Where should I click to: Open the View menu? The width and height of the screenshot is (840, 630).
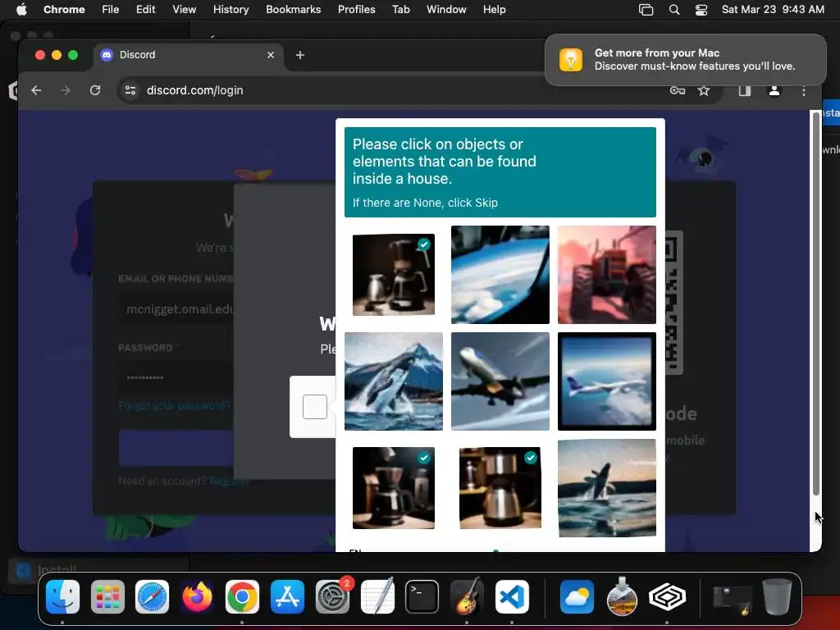(x=184, y=10)
